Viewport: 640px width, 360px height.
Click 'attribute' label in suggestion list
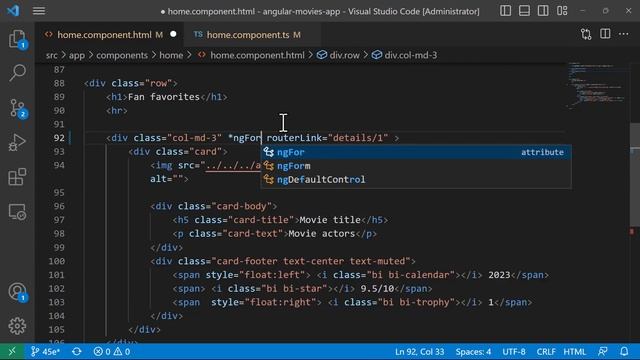pos(542,152)
